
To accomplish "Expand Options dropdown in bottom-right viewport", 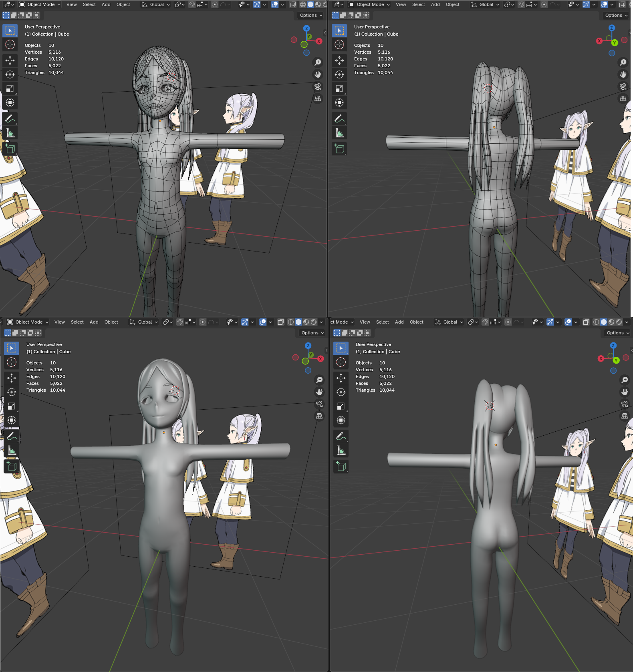I will tap(618, 333).
